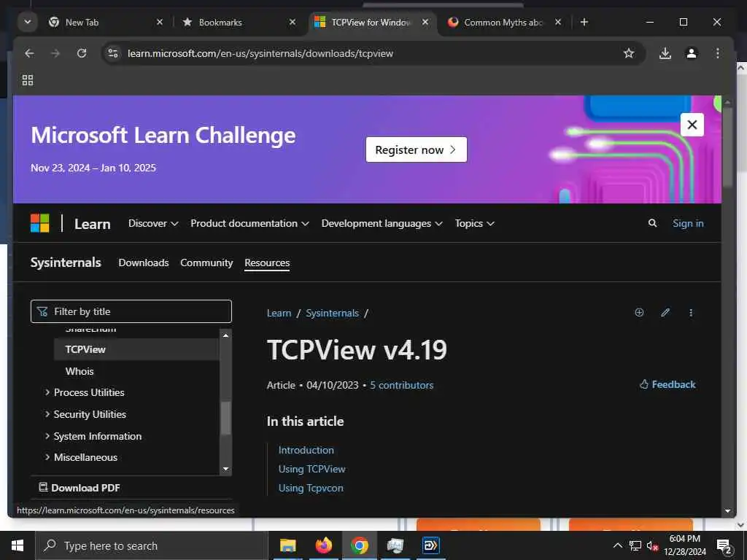Click the Learn breadcrumb link
This screenshot has width=747, height=560.
click(x=279, y=313)
